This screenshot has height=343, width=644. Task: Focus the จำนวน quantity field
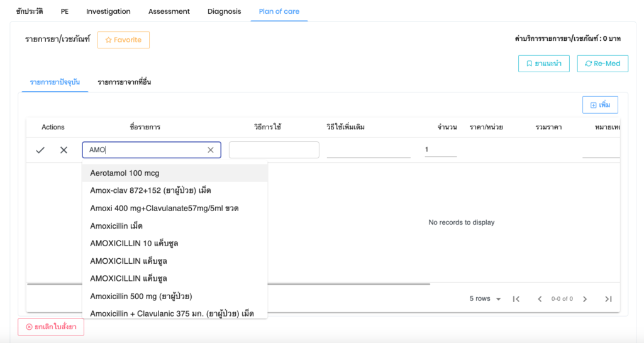tap(440, 150)
